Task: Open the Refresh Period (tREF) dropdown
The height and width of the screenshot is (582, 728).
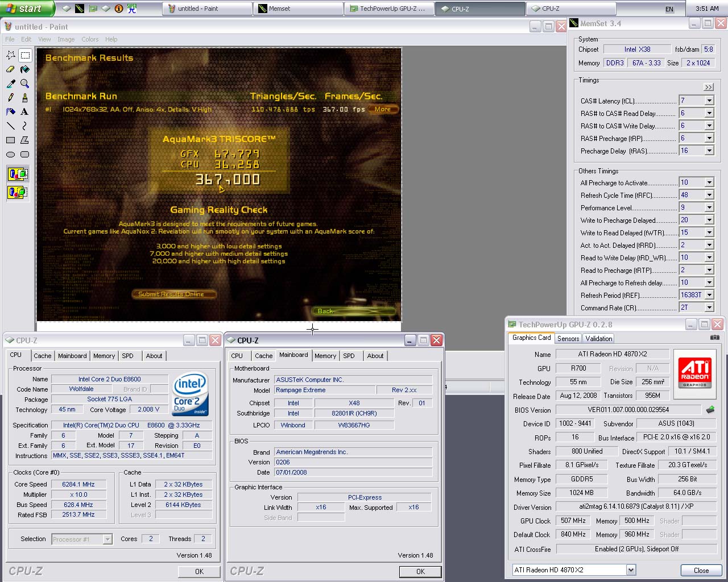Action: point(709,295)
